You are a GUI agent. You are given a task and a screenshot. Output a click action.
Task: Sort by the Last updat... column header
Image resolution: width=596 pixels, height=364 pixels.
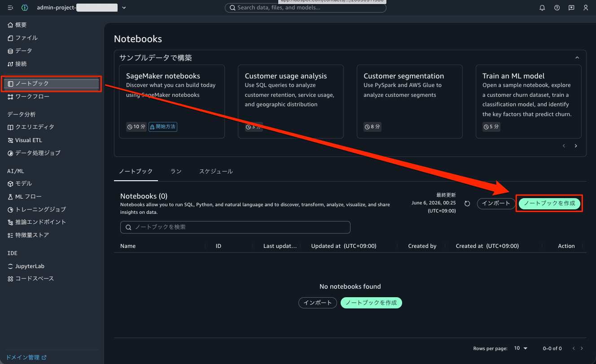(280, 246)
